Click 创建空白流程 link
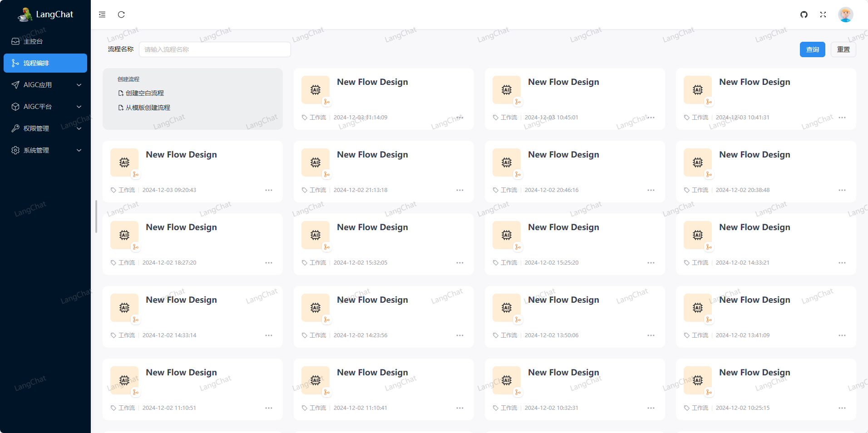Viewport: 868px width, 433px height. (141, 93)
